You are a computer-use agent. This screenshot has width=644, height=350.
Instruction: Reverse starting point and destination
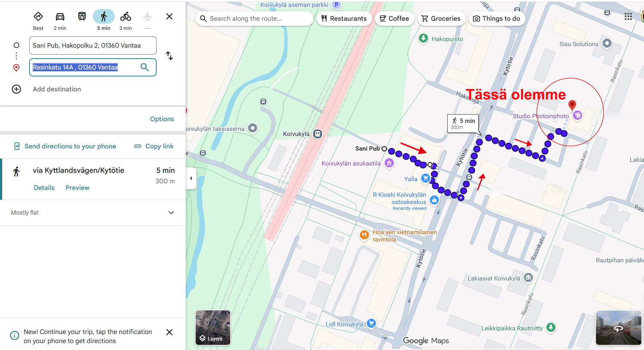(169, 56)
